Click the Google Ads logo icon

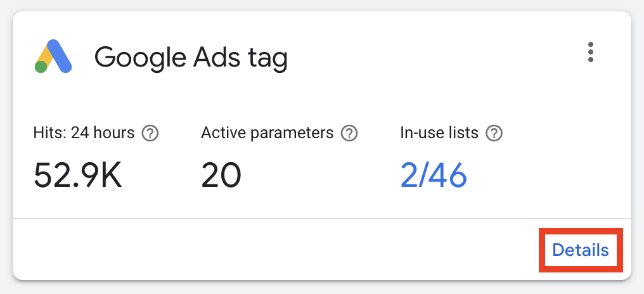pos(53,56)
